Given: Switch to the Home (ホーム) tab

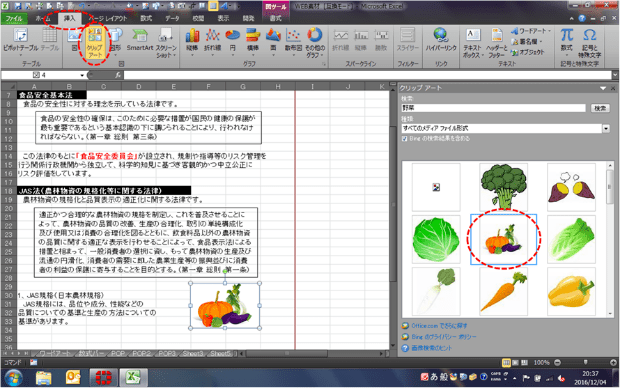Looking at the screenshot, I should (x=43, y=19).
